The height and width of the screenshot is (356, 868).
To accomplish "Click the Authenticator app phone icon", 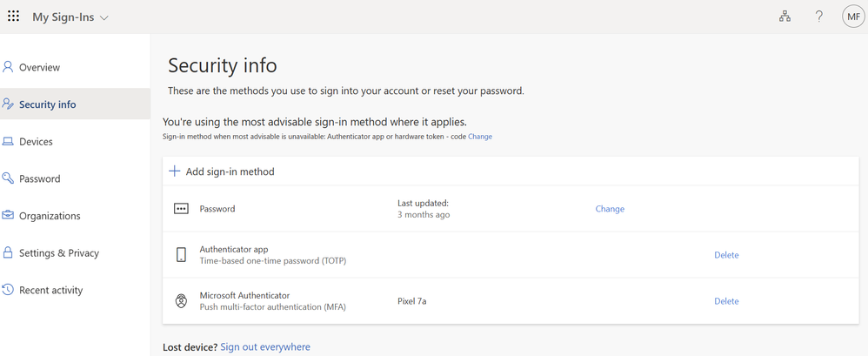I will tap(181, 255).
